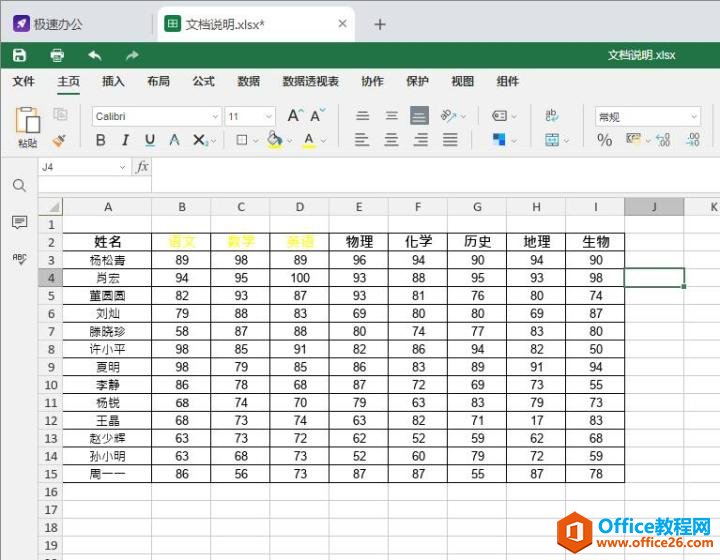Toggle the highlighted align bottom button
This screenshot has width=720, height=560.
pyautogui.click(x=419, y=115)
